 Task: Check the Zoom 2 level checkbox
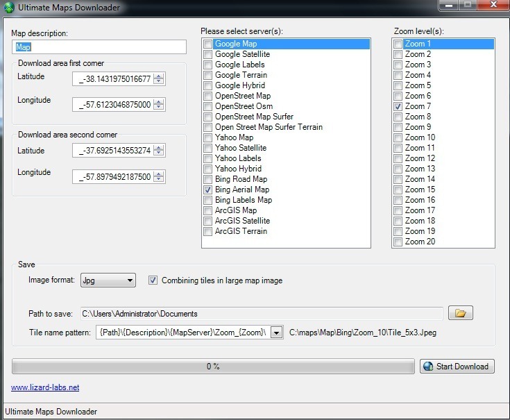pos(398,54)
